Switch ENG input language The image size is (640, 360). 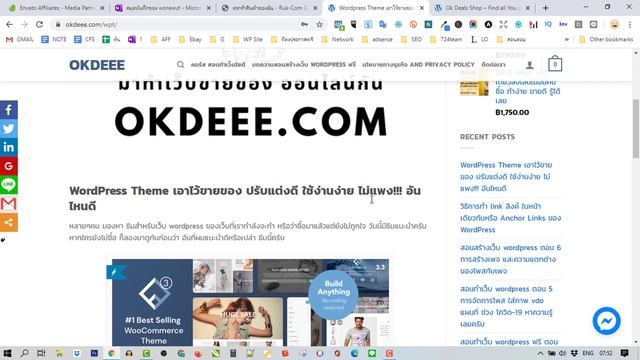[x=587, y=353]
